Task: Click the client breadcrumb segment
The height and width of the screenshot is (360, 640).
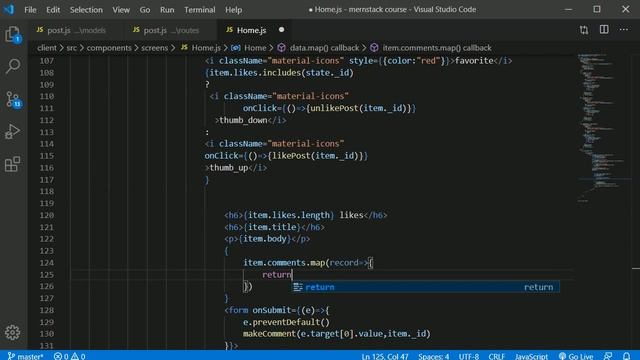Action: pos(47,48)
